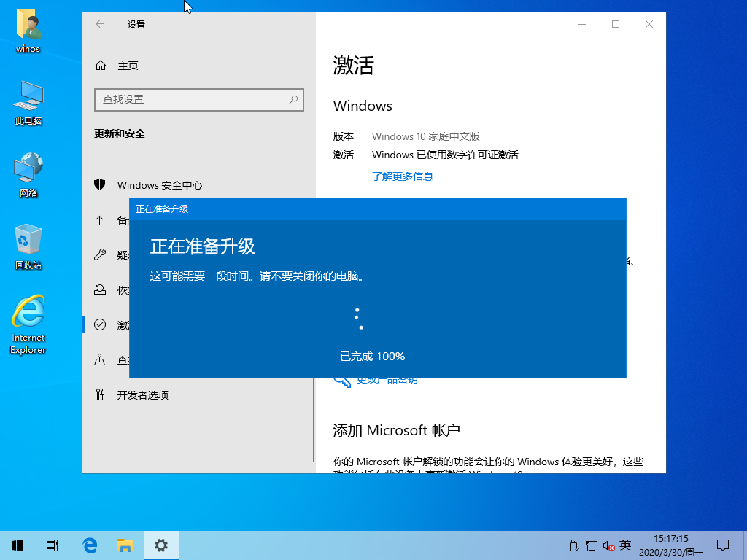Screen dimensions: 747x560
Task: Open the Action Center notification icon
Action: 723,545
